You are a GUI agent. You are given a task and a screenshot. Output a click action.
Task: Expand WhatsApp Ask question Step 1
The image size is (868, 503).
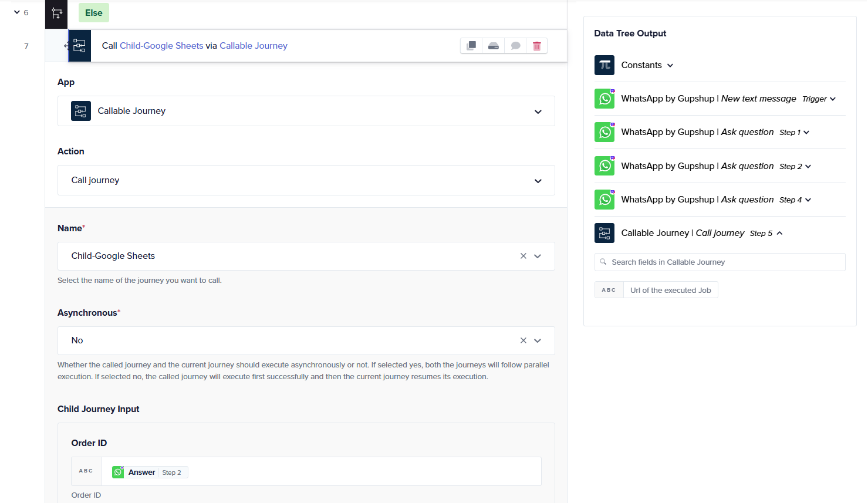[806, 132]
